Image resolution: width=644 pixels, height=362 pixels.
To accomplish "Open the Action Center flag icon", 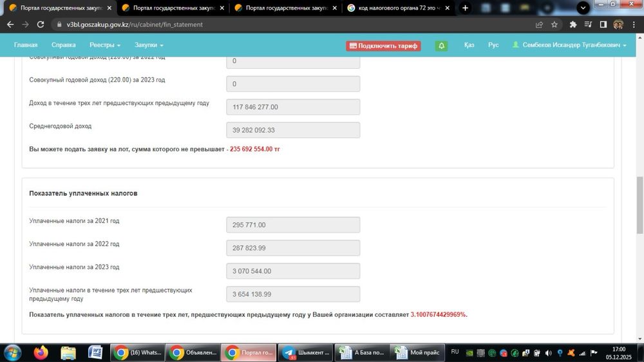I will point(594,353).
